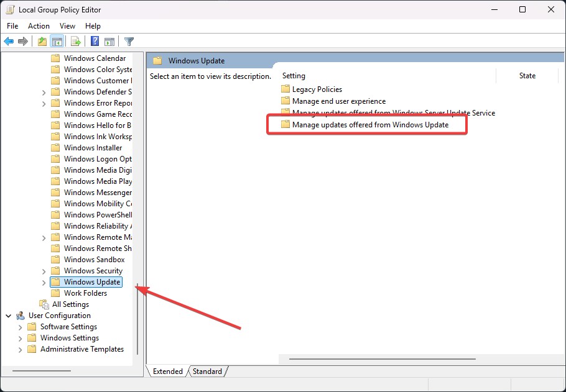Expand the Windows Security tree node
The image size is (566, 392).
point(44,271)
